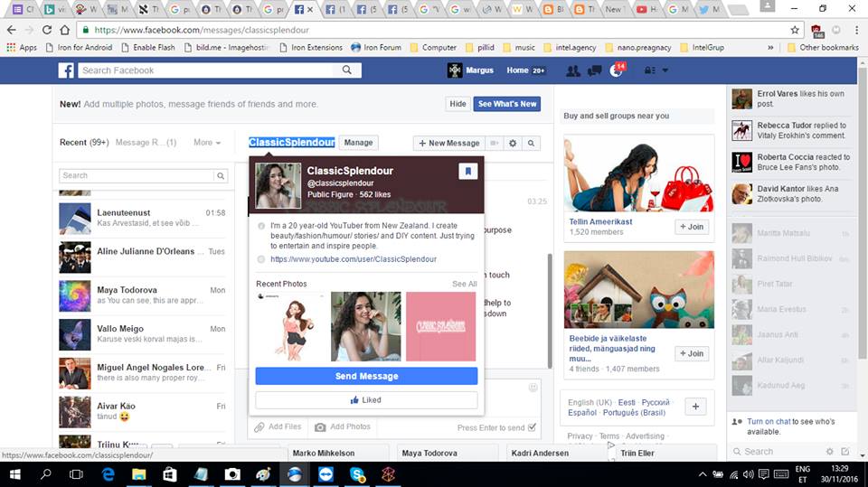Image resolution: width=868 pixels, height=487 pixels.
Task: Open TeamViewer from taskbar
Action: pos(326,474)
